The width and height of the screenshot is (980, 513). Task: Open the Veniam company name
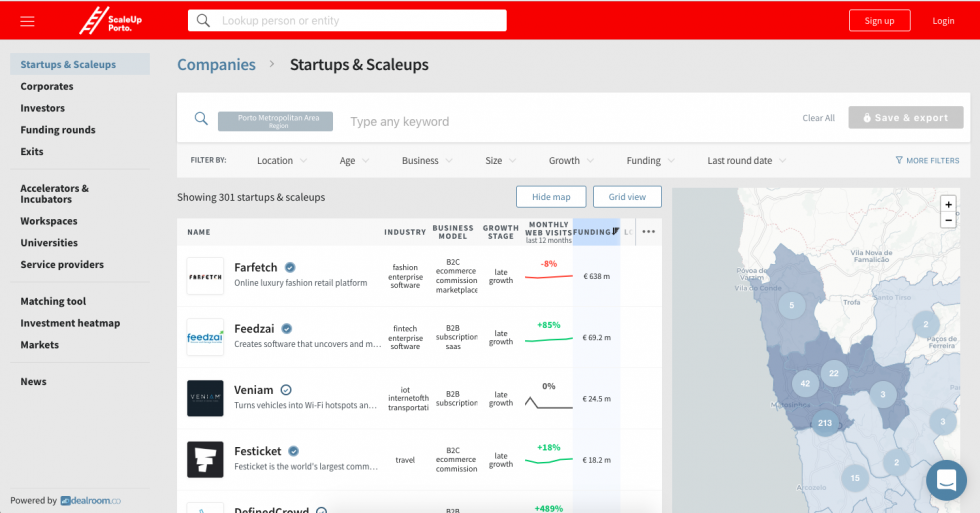pos(254,390)
